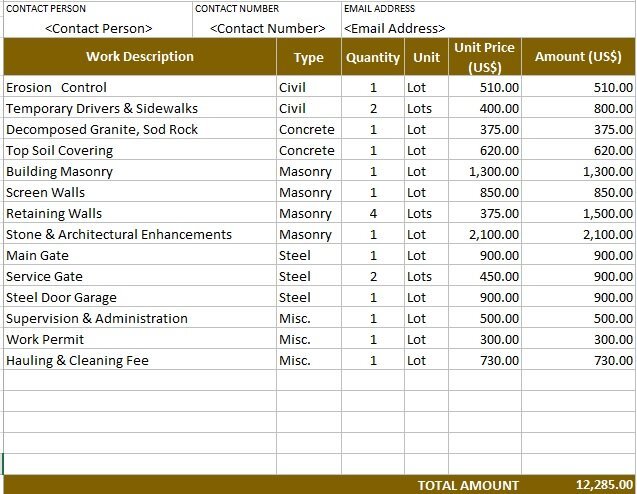The image size is (637, 494).
Task: Select 'Decomposed Granite, Sod Rock' cell
Action: tap(140, 129)
